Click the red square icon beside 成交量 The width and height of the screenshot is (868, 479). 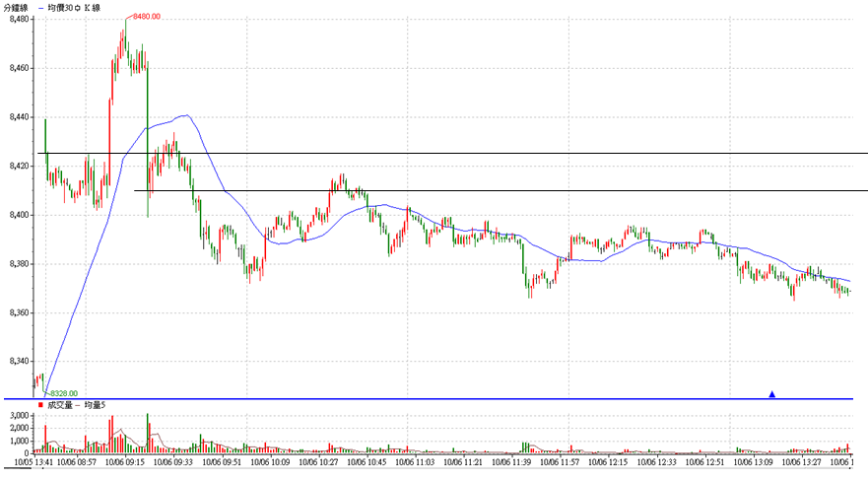click(41, 405)
